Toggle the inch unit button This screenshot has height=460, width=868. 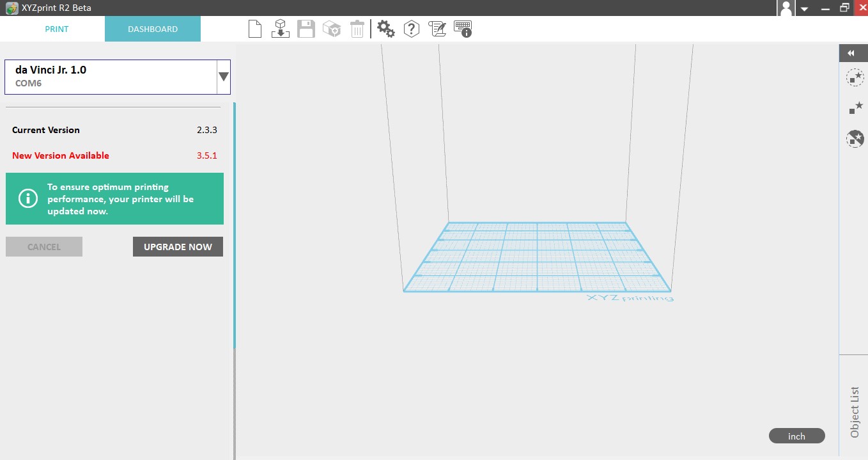[797, 436]
